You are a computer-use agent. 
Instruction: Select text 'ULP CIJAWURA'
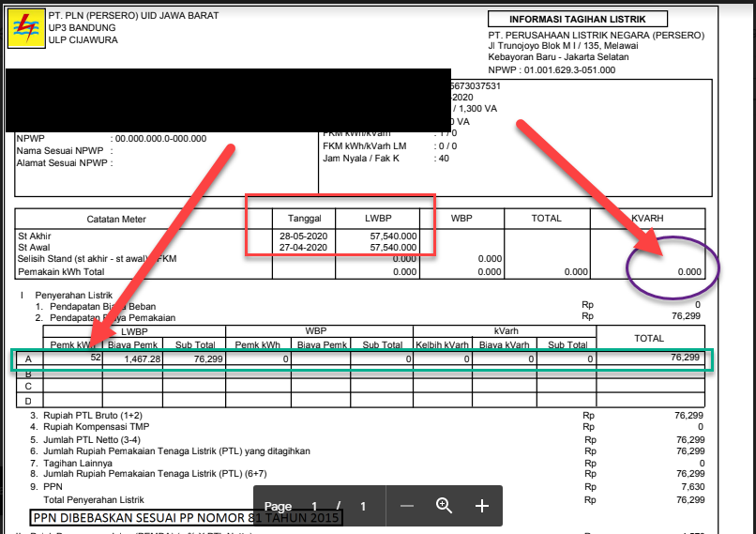pos(83,40)
